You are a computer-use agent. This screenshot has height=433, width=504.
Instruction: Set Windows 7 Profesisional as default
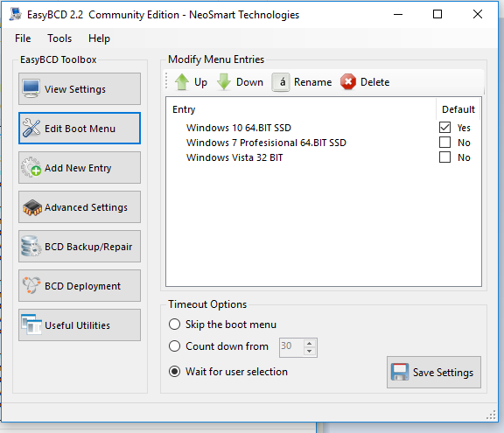(444, 143)
